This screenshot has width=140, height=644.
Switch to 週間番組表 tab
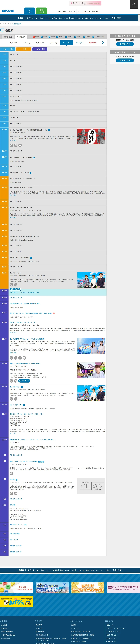coord(8,37)
